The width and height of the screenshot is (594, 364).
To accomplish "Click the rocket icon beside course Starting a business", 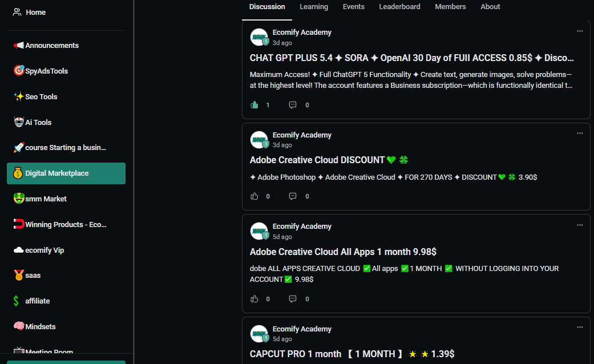I will [18, 147].
